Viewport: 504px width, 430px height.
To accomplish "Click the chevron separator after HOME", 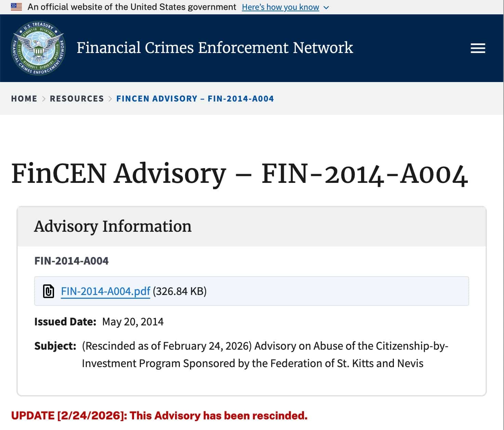I will [44, 99].
